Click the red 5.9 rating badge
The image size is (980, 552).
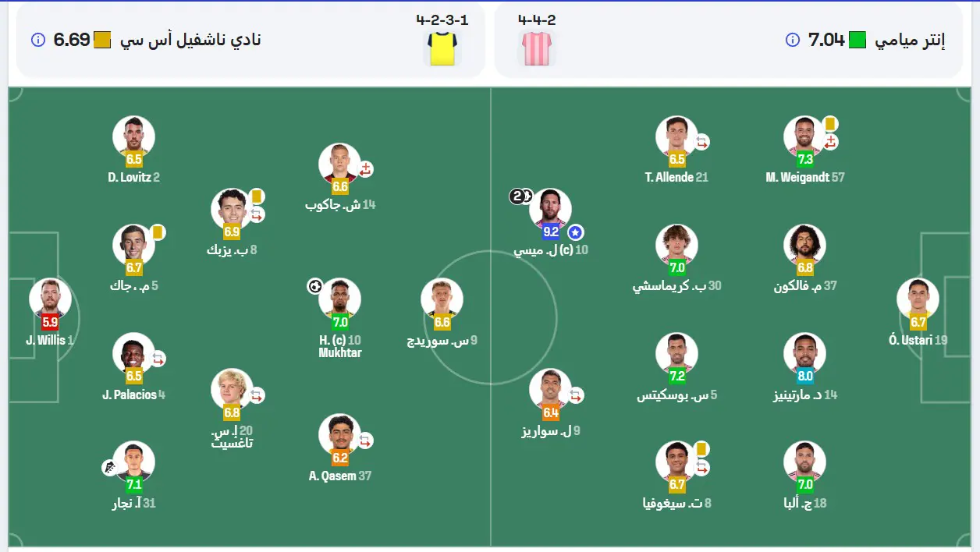pyautogui.click(x=50, y=321)
